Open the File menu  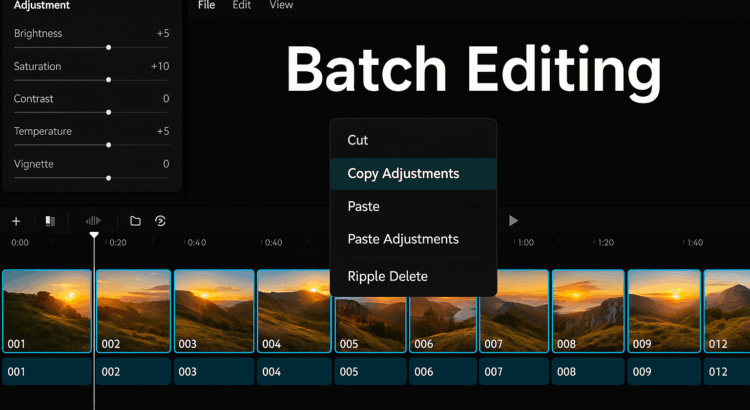206,5
